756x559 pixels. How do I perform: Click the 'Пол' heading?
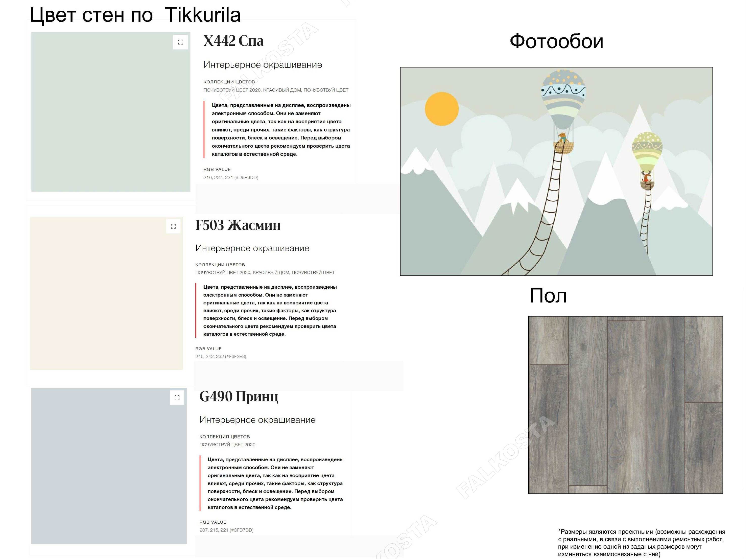[548, 295]
